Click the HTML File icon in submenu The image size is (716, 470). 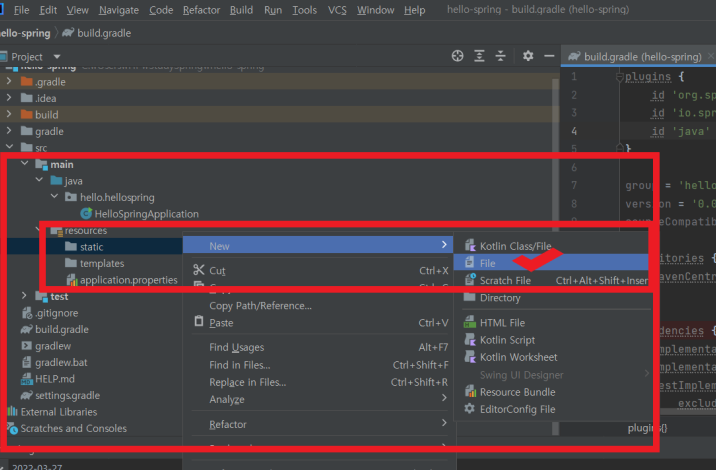pos(469,322)
